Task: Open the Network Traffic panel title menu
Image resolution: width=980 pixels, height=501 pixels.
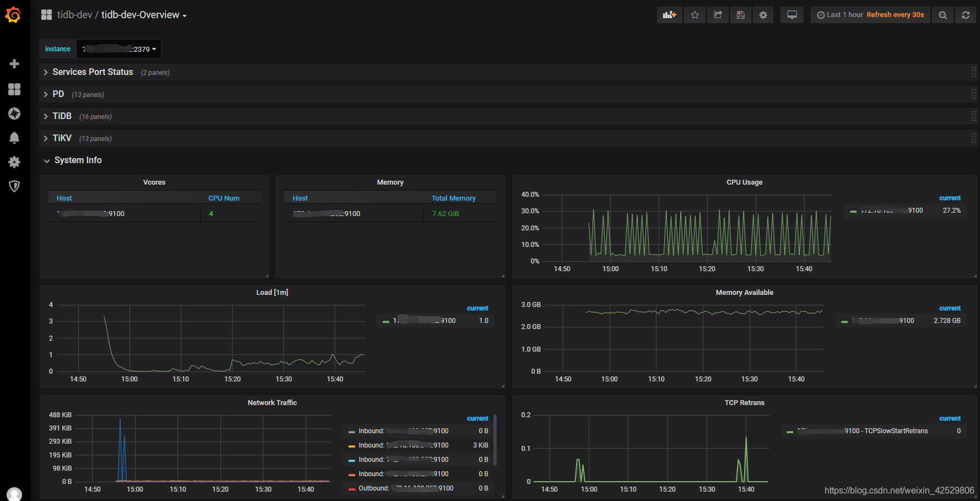Action: [272, 403]
